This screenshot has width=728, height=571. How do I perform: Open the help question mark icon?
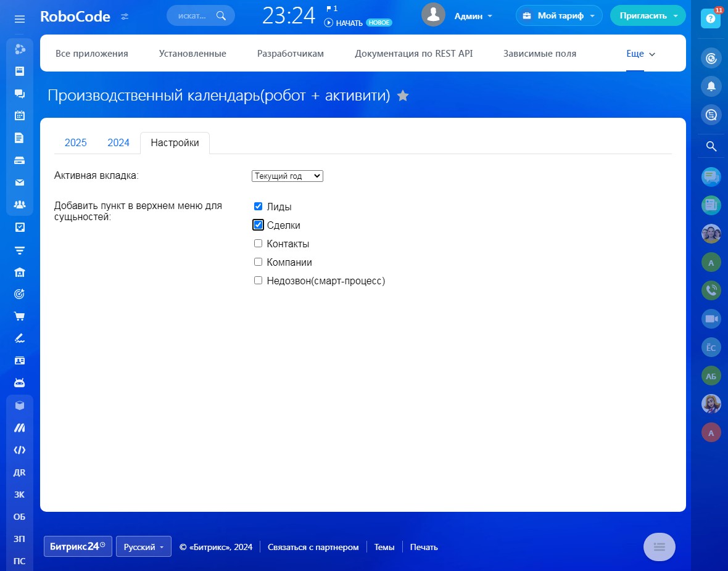711,18
